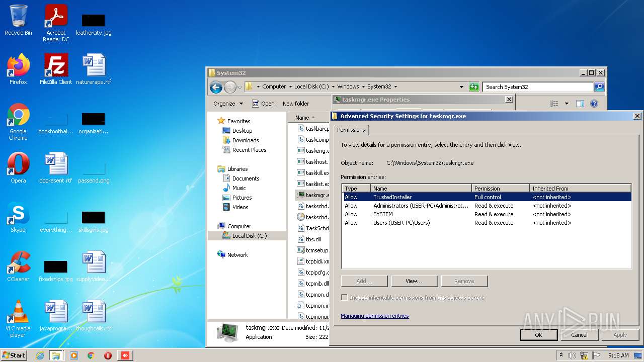Expand the Windows breadcrumb arrow

point(363,87)
